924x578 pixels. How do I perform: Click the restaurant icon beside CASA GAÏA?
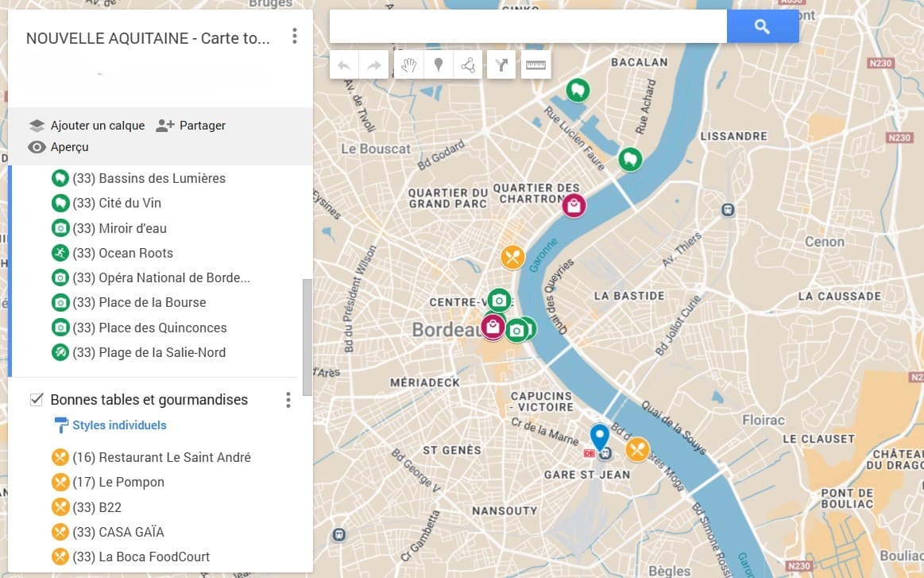[x=60, y=532]
